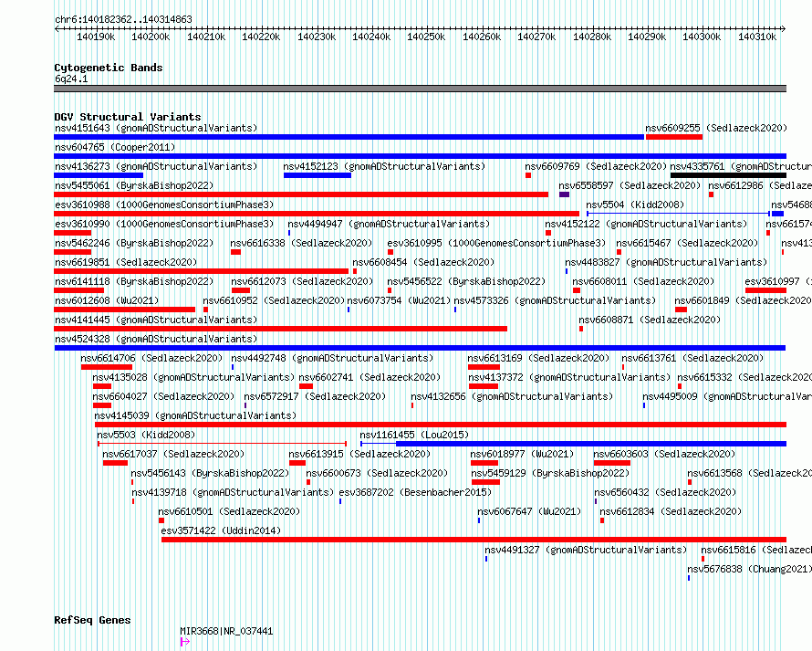Open the nsv4483827 gnomAD variant label

click(666, 262)
